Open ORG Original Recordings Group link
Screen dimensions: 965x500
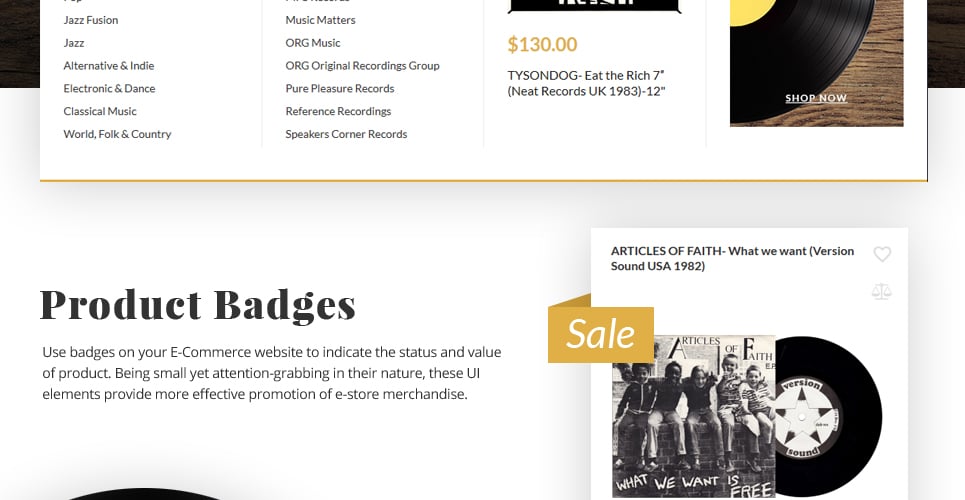[362, 65]
